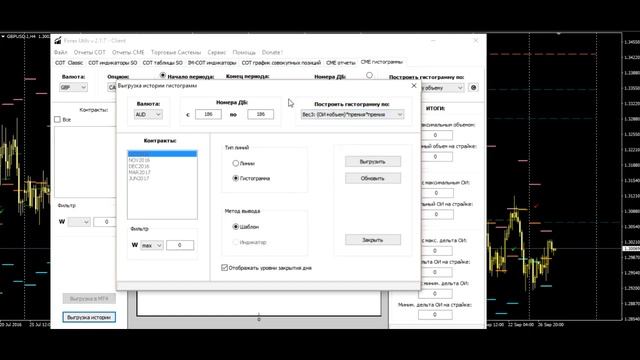Switch to the COT индикаторы SO tab
Image resolution: width=640 pixels, height=360 pixels.
(113, 63)
